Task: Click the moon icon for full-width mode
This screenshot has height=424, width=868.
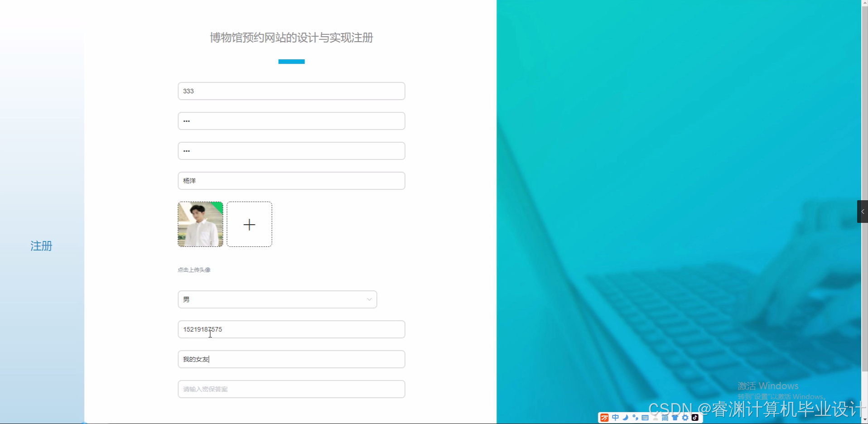Action: pyautogui.click(x=625, y=418)
